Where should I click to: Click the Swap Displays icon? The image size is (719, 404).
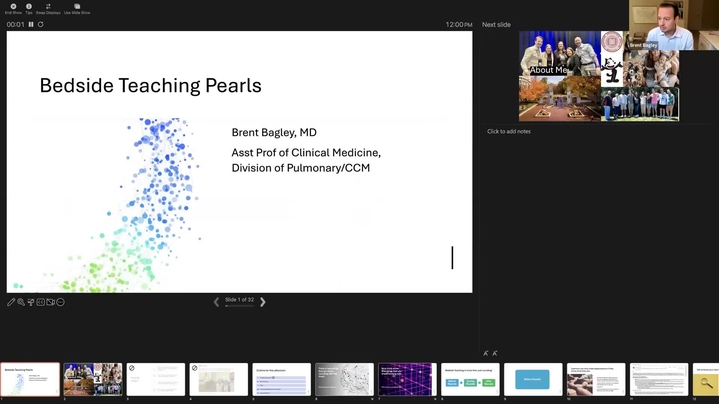48,8
